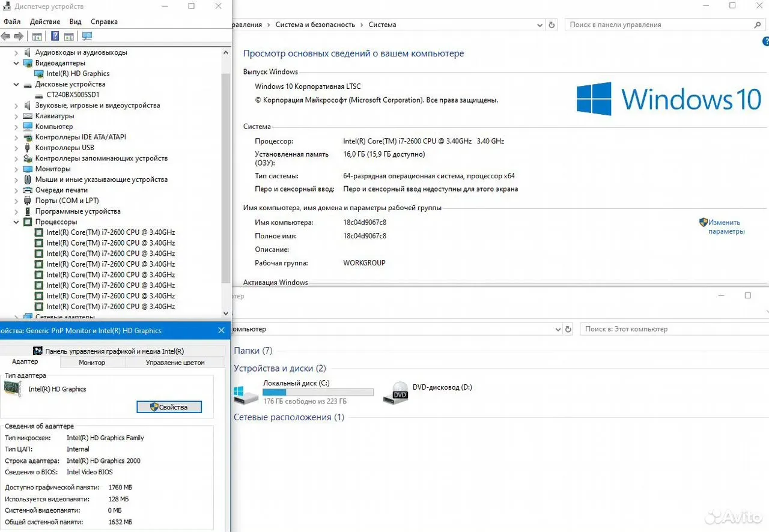Click the Свойства adapter button
Image resolution: width=769 pixels, height=532 pixels.
pyautogui.click(x=169, y=407)
